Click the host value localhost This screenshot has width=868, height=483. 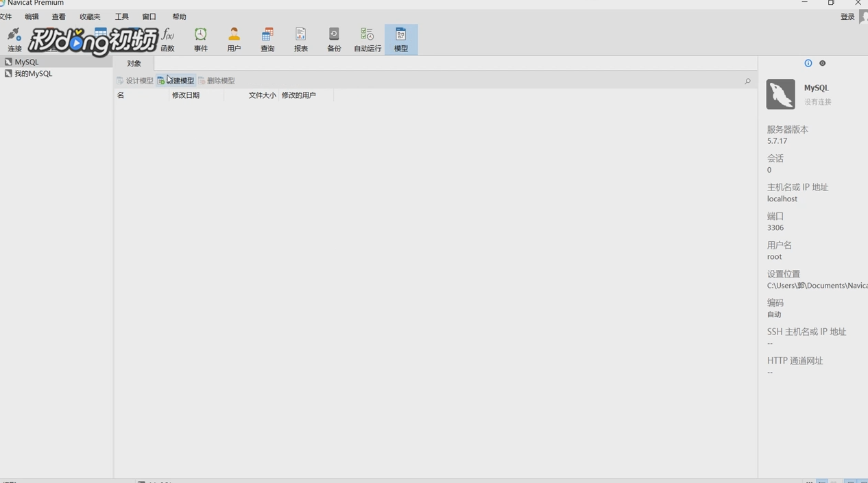coord(782,199)
